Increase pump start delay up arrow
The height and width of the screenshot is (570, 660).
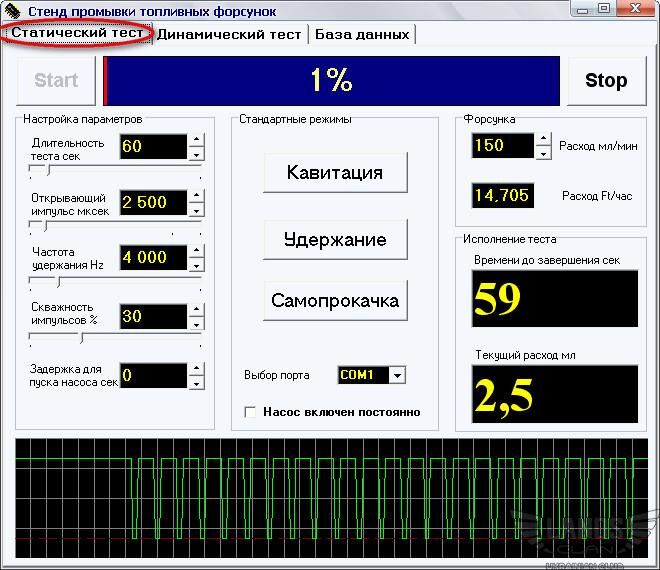point(196,369)
